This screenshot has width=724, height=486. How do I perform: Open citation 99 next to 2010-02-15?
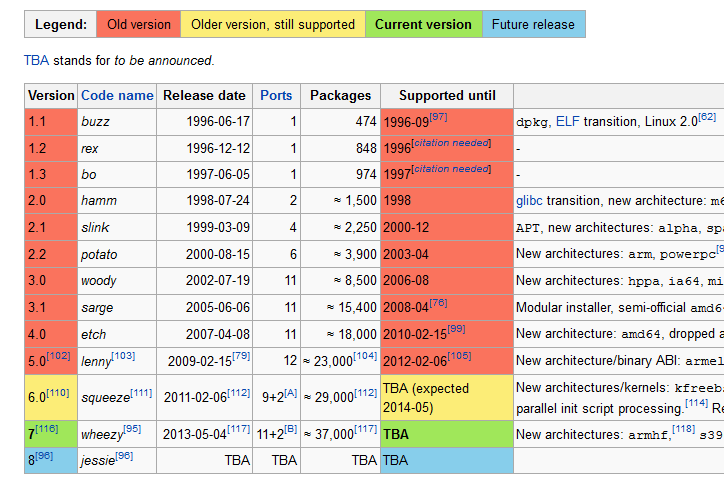456,329
